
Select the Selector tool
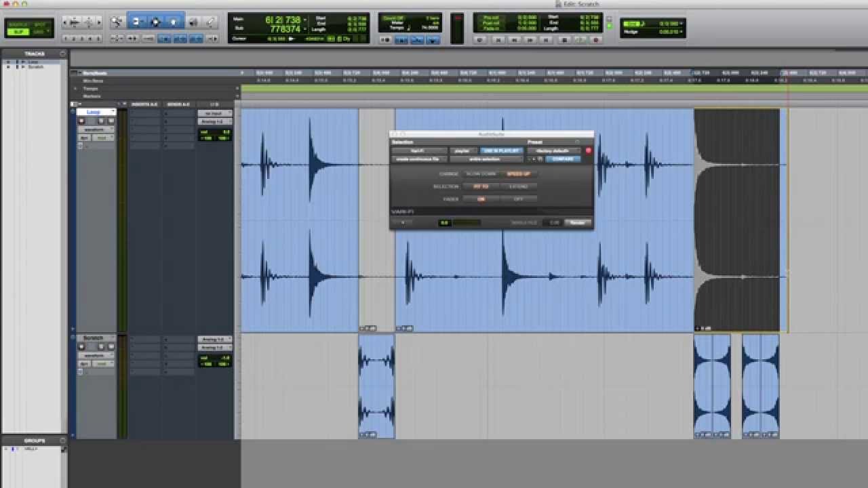[x=155, y=22]
